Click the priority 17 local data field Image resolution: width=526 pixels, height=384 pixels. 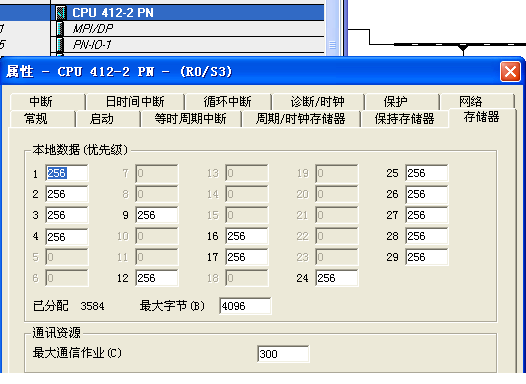247,257
